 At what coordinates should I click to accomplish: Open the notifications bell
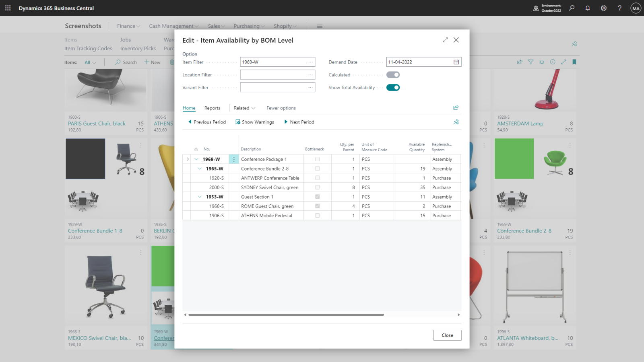pos(588,8)
